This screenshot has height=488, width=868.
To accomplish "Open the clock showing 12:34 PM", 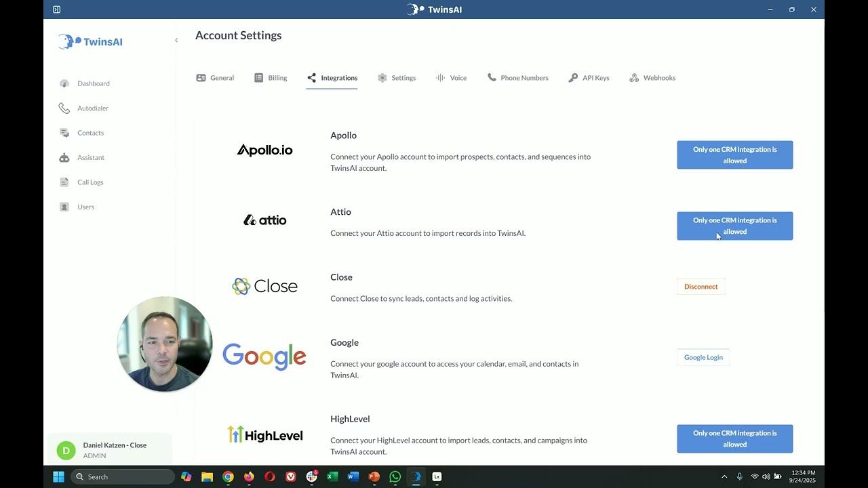I will click(803, 476).
